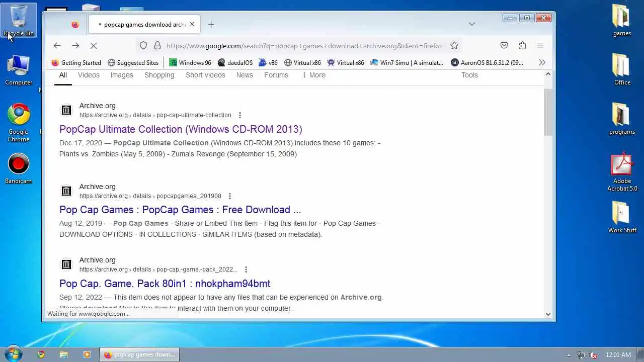Image resolution: width=644 pixels, height=362 pixels.
Task: Show hidden system tray icons
Action: (569, 355)
